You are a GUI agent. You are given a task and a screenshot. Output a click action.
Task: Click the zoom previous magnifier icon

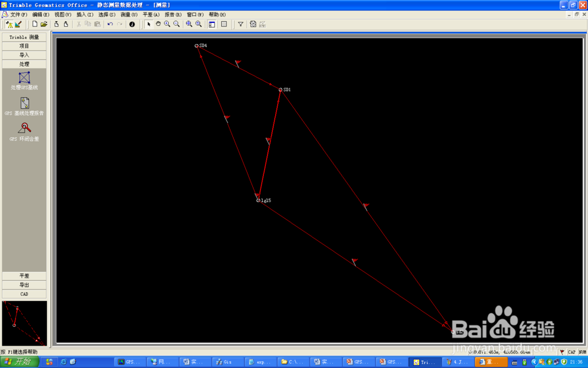[x=199, y=24]
